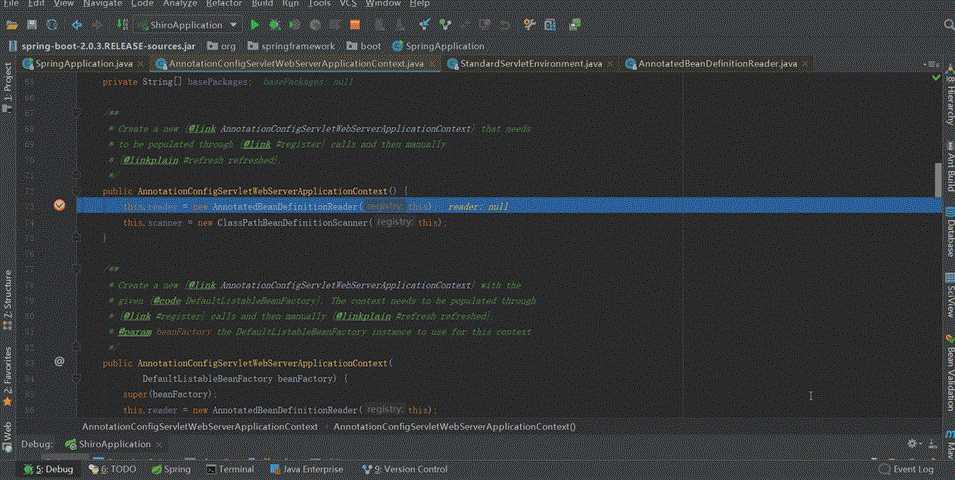Open the VCS menu
Viewport: 955px width, 480px height.
click(x=348, y=3)
